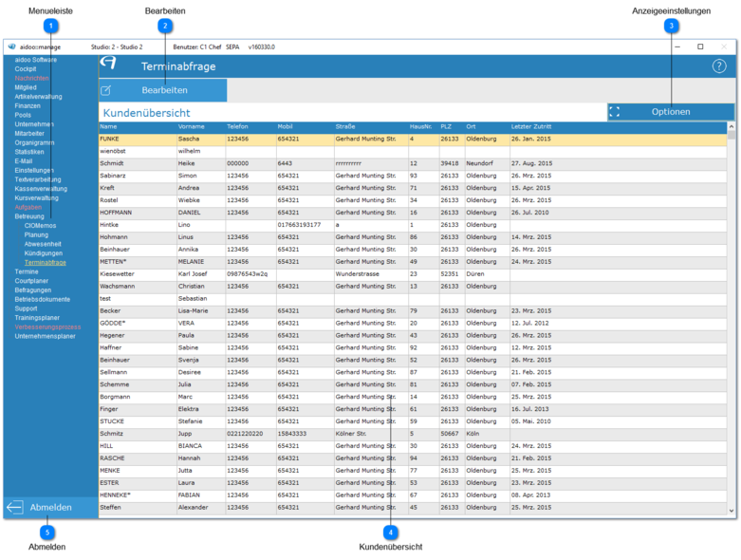The image size is (741, 560).
Task: Open Support menu entry
Action: click(26, 308)
